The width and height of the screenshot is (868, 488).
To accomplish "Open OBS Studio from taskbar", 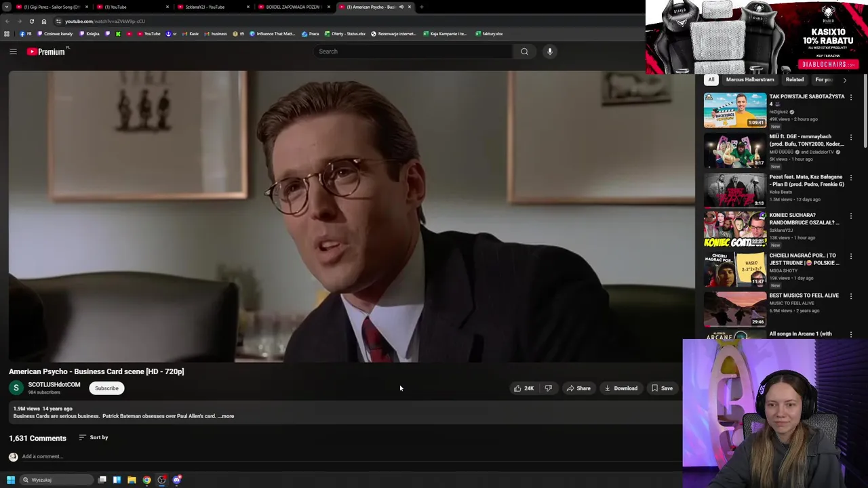I will click(161, 480).
